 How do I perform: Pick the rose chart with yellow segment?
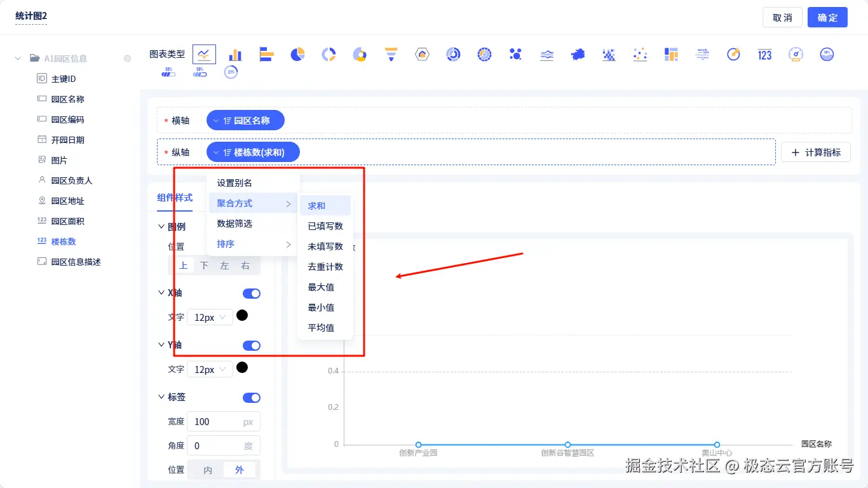pos(360,55)
